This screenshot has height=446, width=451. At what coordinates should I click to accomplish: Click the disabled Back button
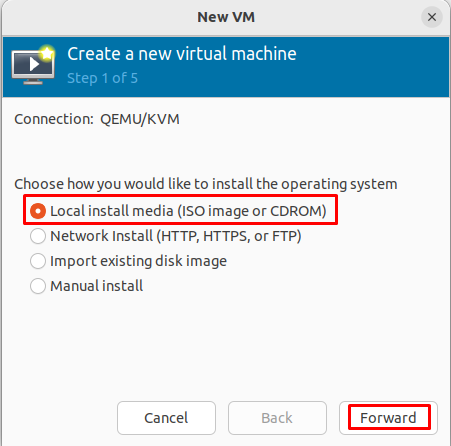pyautogui.click(x=277, y=418)
